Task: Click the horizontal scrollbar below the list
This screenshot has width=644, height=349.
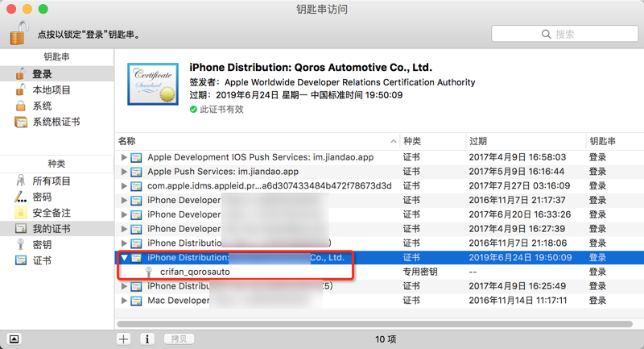Action: point(374,324)
